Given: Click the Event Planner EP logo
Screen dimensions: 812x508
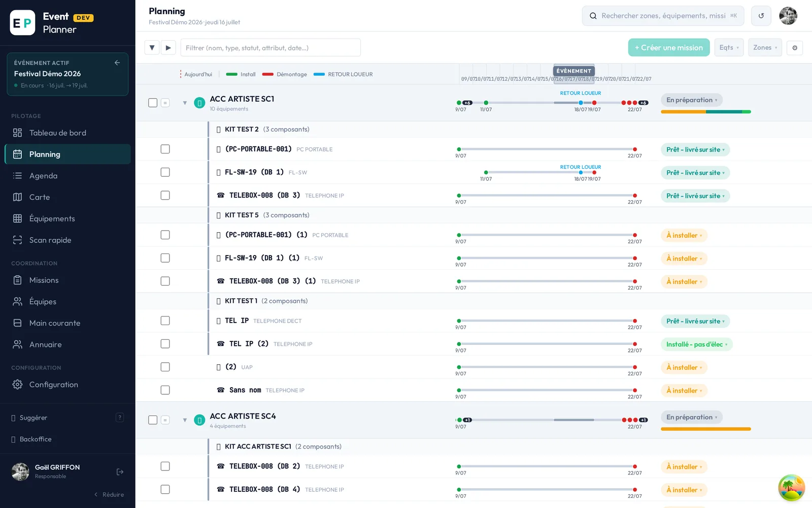Looking at the screenshot, I should pyautogui.click(x=22, y=23).
